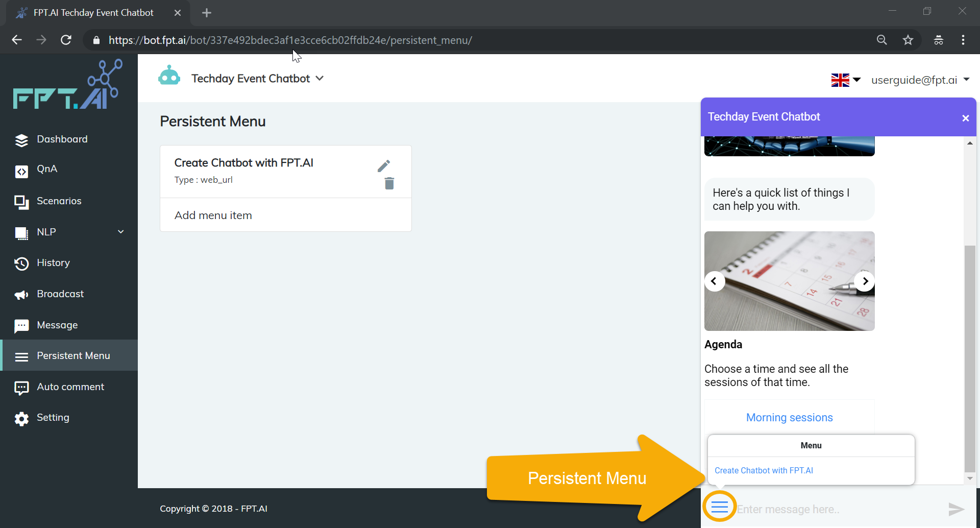Click the chat window scrollbar thumb
Screen dimensions: 980x528
coord(970,359)
